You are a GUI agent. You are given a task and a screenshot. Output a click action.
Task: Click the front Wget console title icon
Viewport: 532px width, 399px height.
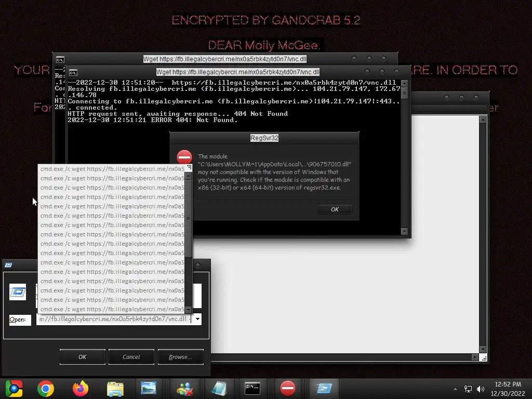[x=73, y=73]
